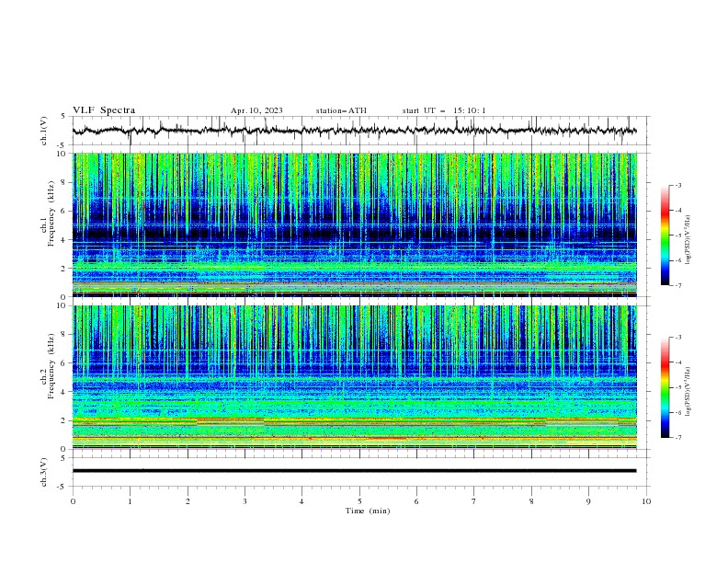The width and height of the screenshot is (728, 563).
Task: Click the "ch.3(V)" axis label
Action: point(44,472)
